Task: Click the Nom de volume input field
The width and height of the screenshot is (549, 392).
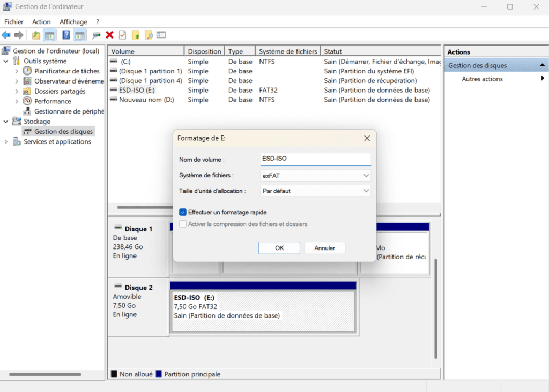Action: (315, 159)
